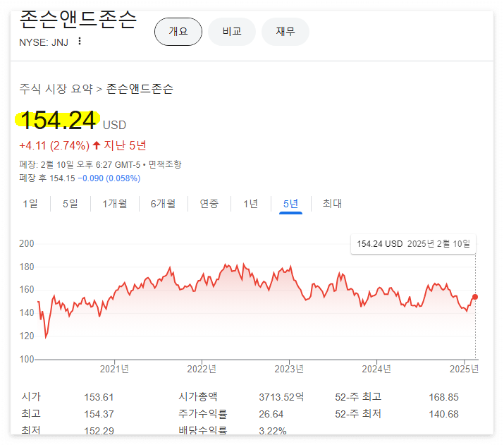Click the 시가총액 value 3713.52억
The image size is (504, 445).
click(281, 397)
